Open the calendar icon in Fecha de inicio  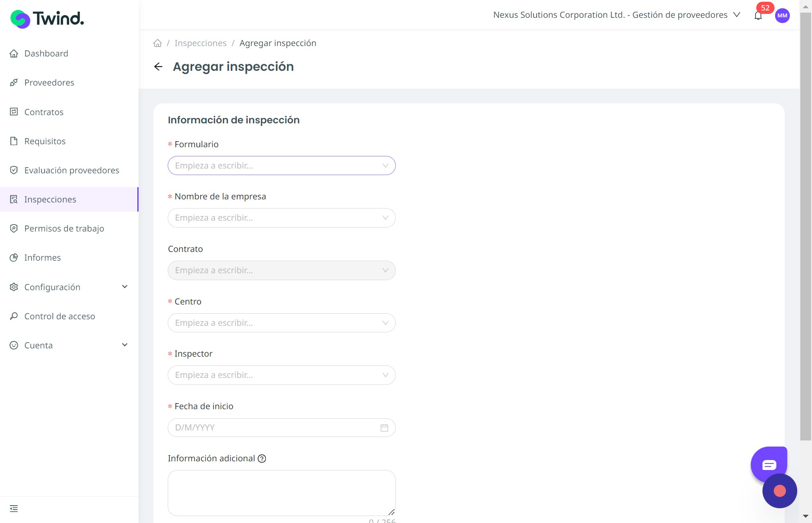point(384,428)
